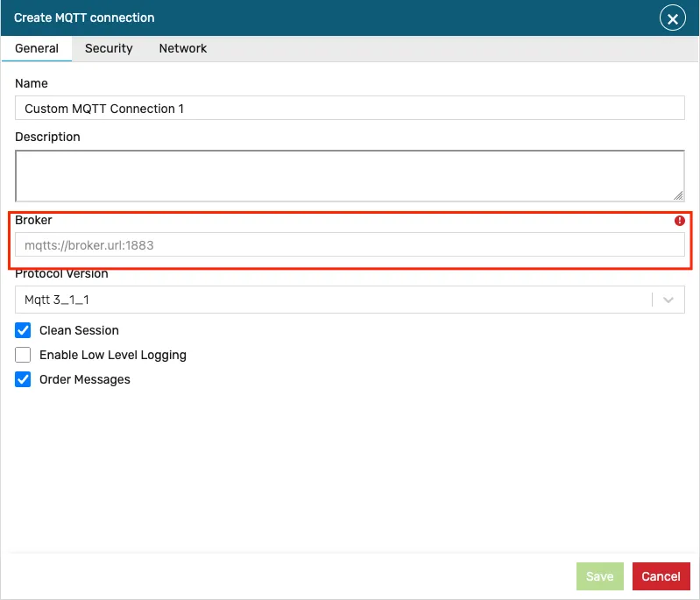The width and height of the screenshot is (700, 600).
Task: Click the Description text area
Action: [x=350, y=176]
